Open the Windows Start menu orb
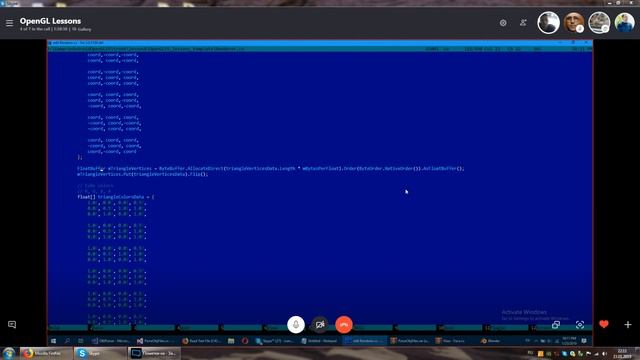640x360 pixels. click(x=9, y=353)
